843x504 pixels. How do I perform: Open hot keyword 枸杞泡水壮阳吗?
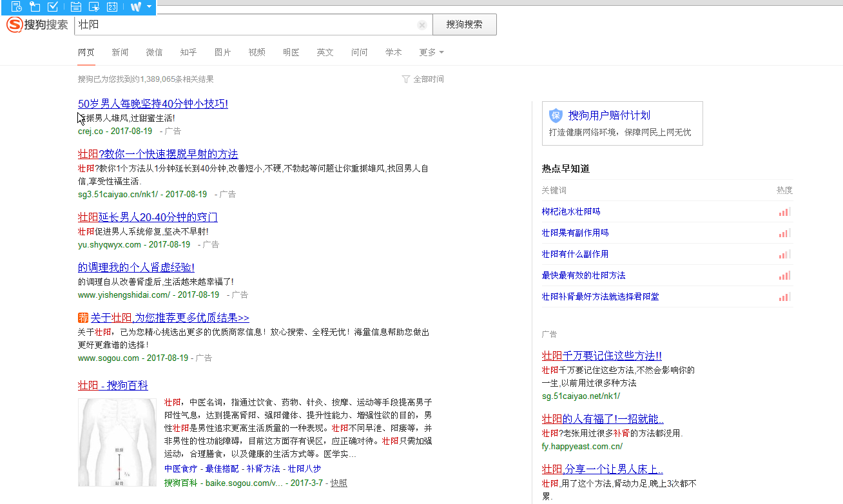pyautogui.click(x=571, y=211)
